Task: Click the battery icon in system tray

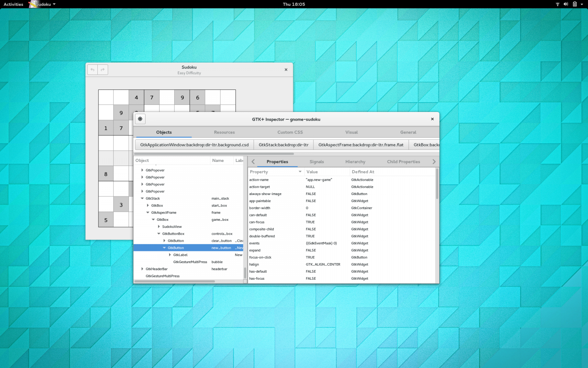Action: [574, 4]
